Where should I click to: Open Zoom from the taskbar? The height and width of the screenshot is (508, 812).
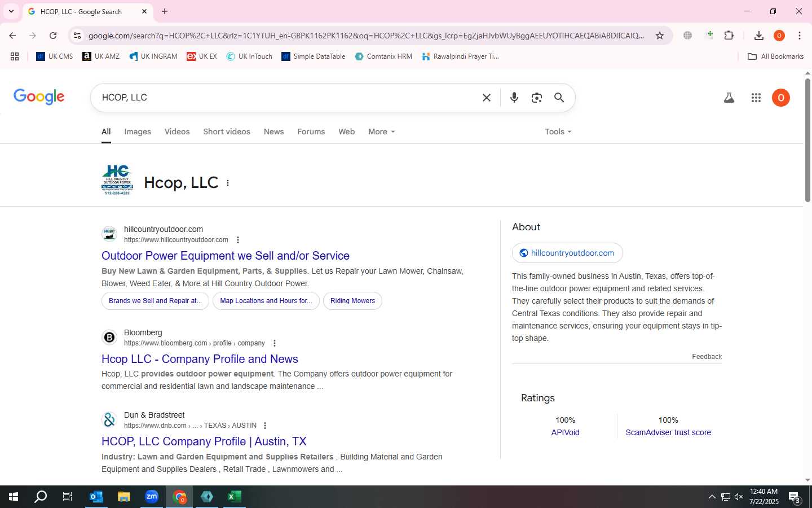coord(152,497)
